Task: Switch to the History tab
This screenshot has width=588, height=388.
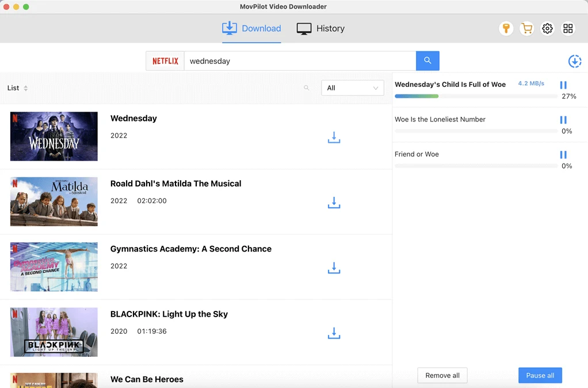Action: point(320,29)
